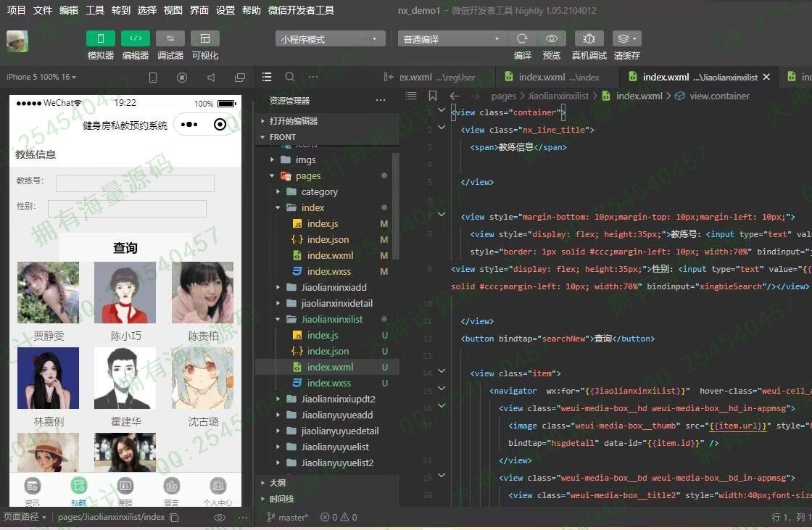Click the 霍建华 coach thumbnail
Viewport: 812px width, 530px height.
[x=125, y=378]
